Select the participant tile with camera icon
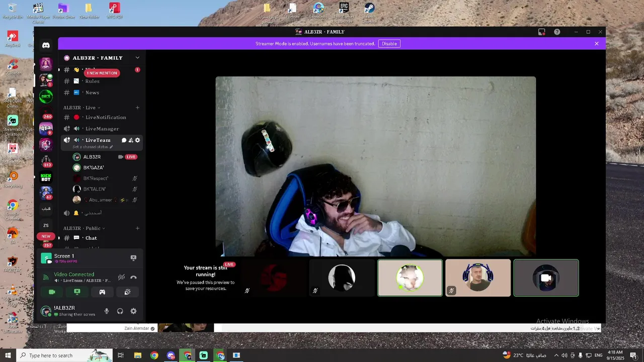This screenshot has width=644, height=362. pyautogui.click(x=546, y=278)
